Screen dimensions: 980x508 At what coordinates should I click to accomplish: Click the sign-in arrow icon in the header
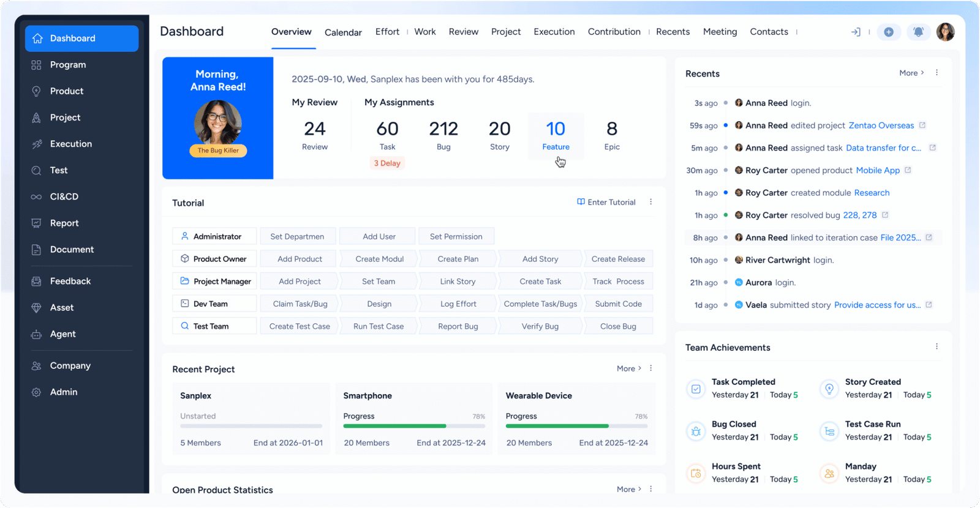click(856, 32)
